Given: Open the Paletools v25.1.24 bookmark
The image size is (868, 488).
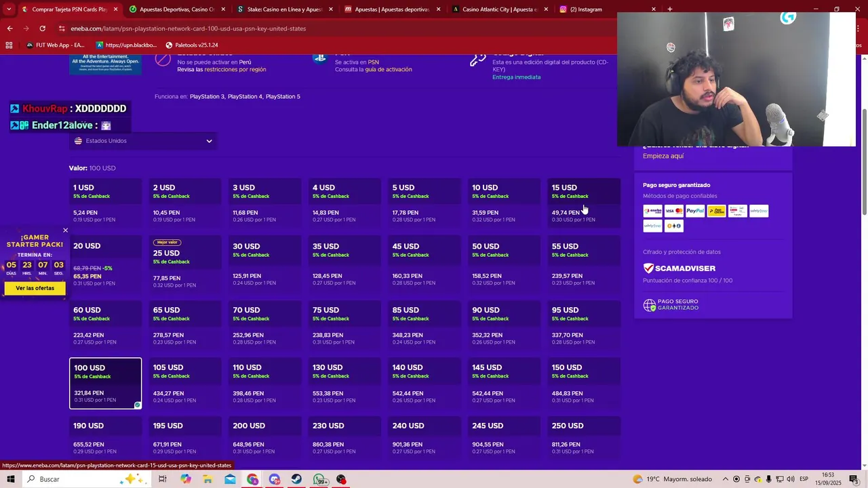Looking at the screenshot, I should [x=192, y=45].
